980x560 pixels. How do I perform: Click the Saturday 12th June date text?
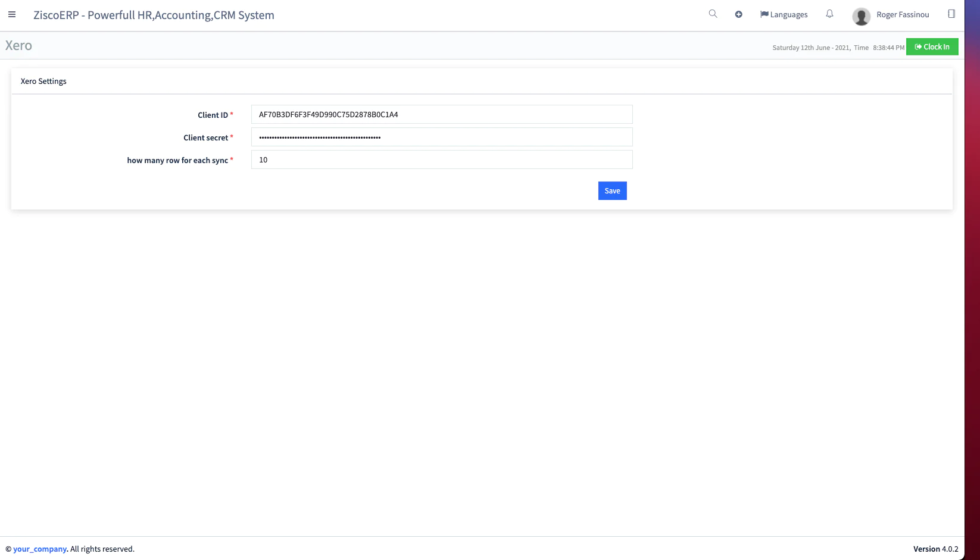[x=811, y=48]
